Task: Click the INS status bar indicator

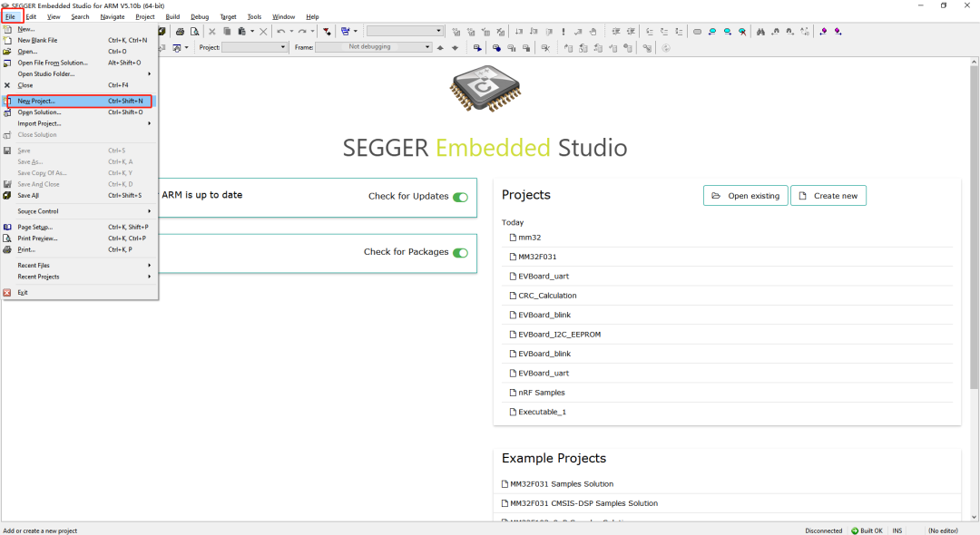Action: coord(897,530)
